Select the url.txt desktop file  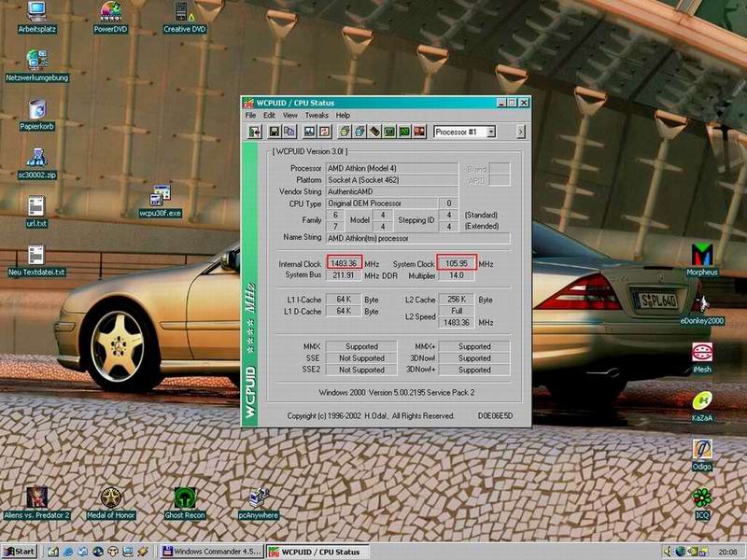click(36, 212)
